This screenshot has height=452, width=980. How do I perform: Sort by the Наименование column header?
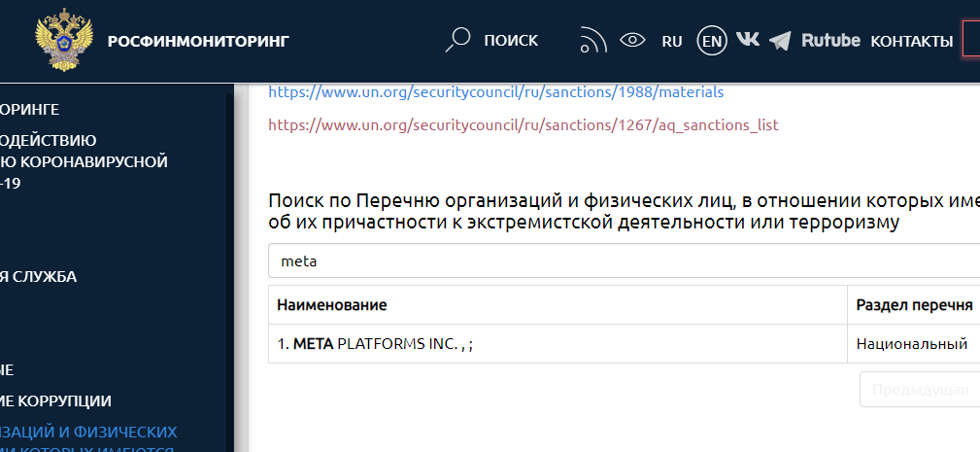tap(332, 305)
